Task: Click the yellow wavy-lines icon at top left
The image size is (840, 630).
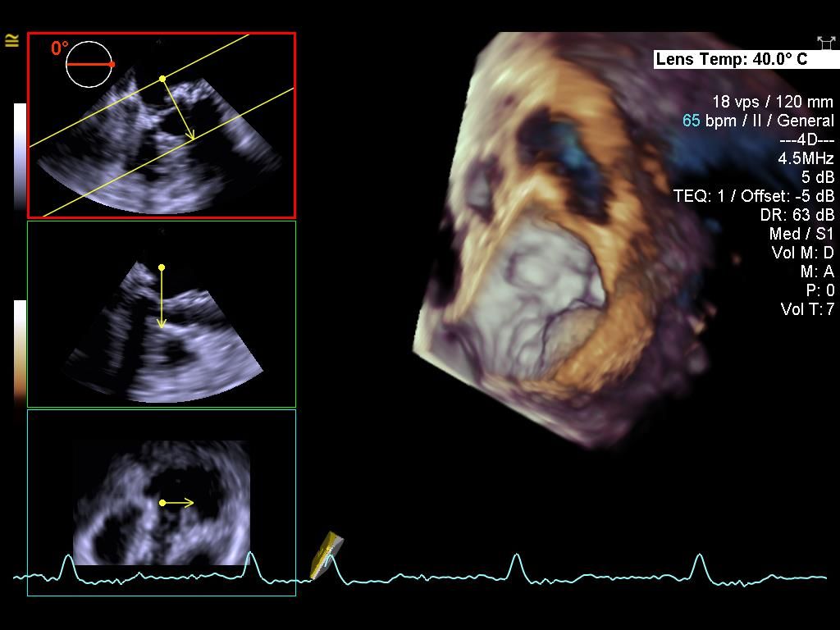Action: coord(12,40)
